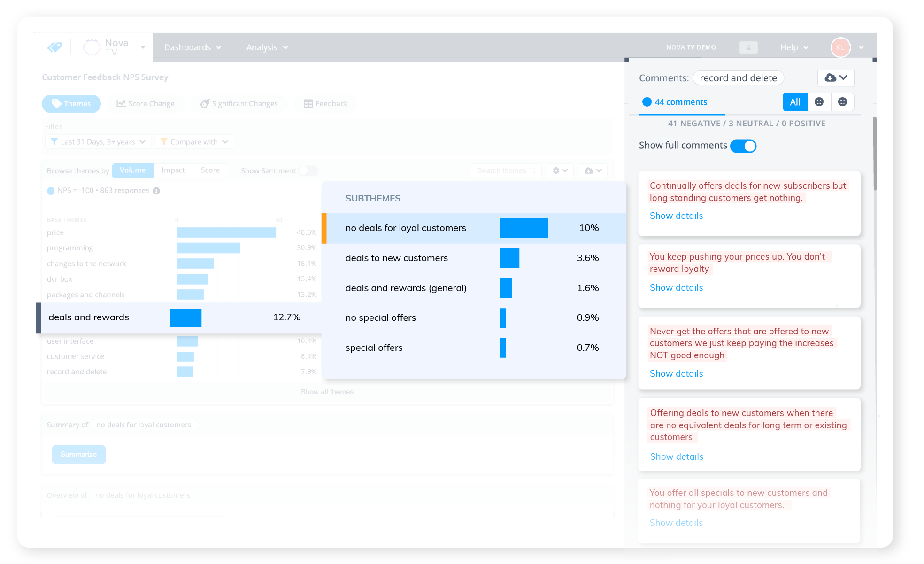Toggle the Show full comments switch
This screenshot has height=564, width=924.
pos(744,145)
